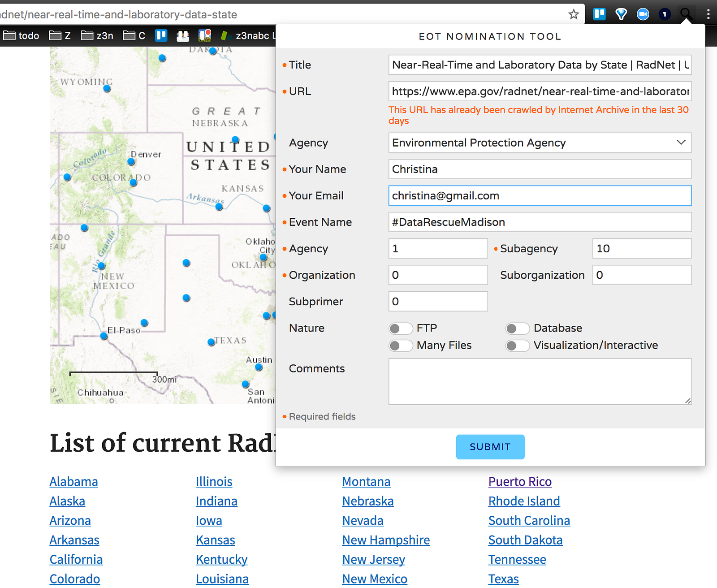717x588 pixels.
Task: Select the Oklahoma City station dot on the map
Action: pos(263,257)
